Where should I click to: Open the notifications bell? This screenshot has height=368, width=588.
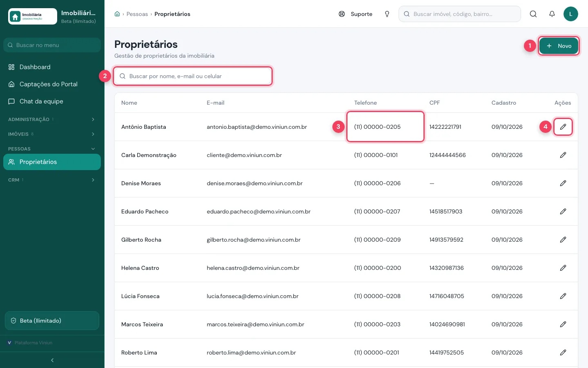click(552, 14)
